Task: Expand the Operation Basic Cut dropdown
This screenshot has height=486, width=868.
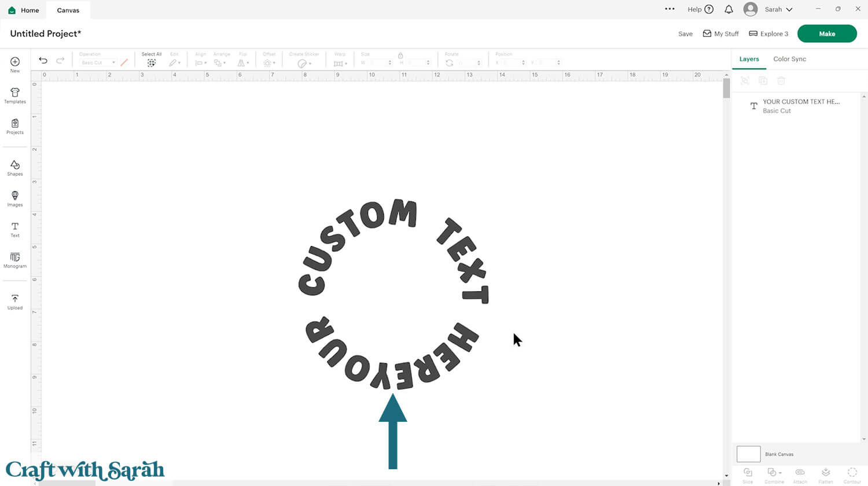Action: [97, 62]
